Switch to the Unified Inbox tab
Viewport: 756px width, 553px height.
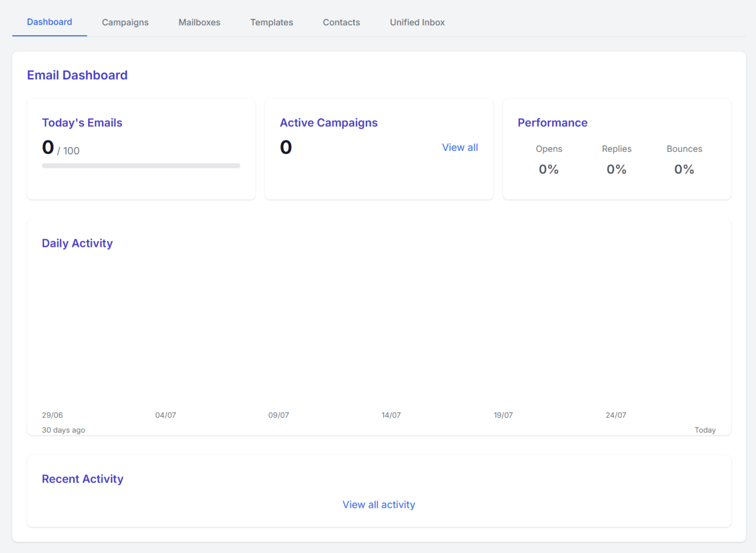pyautogui.click(x=417, y=22)
